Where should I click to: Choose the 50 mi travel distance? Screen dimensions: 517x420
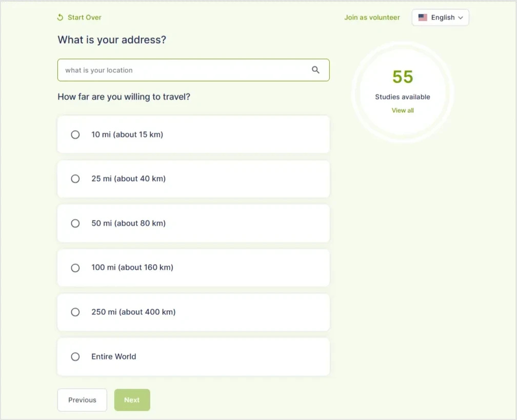click(75, 223)
